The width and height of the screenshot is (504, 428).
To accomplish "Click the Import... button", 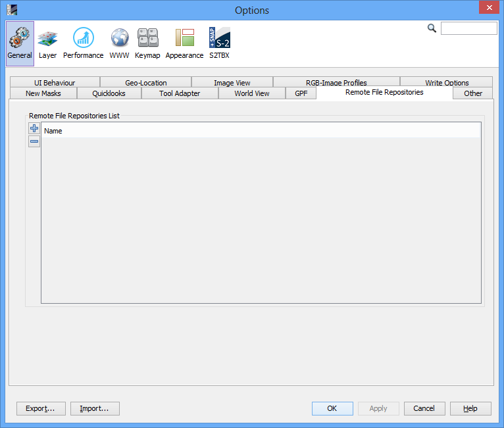I will coord(95,408).
